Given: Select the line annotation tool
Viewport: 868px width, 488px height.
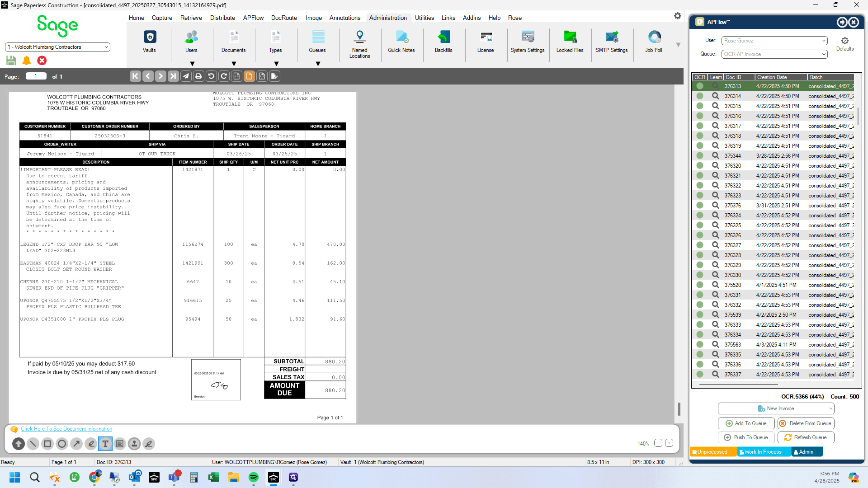Looking at the screenshot, I should (33, 444).
